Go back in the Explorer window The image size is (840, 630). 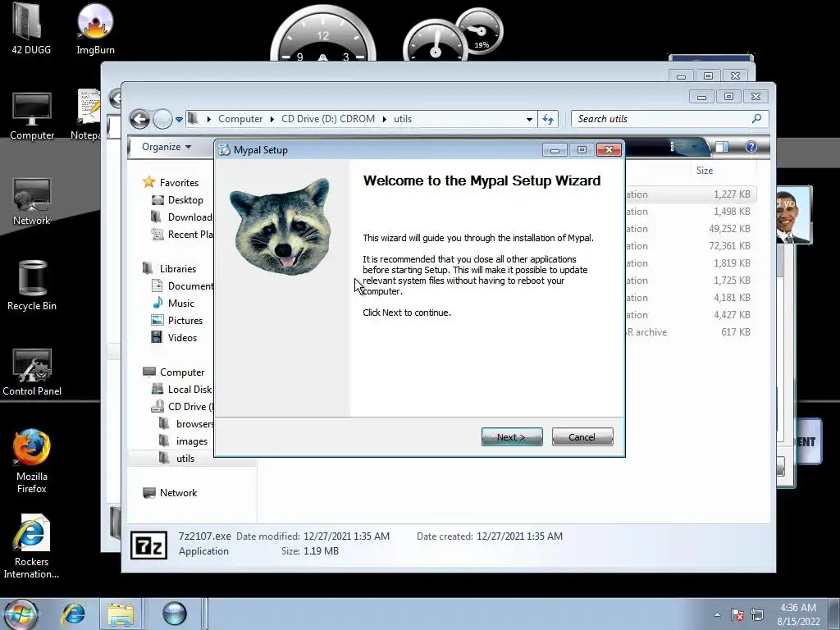pyautogui.click(x=139, y=119)
